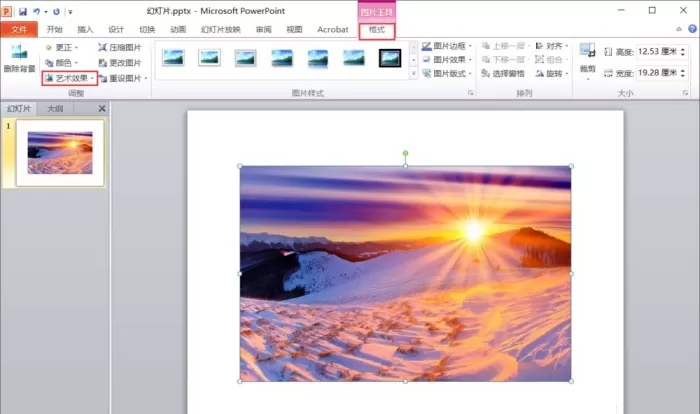
Task: Click the Crop (裁剪) tool icon
Action: pyautogui.click(x=588, y=50)
